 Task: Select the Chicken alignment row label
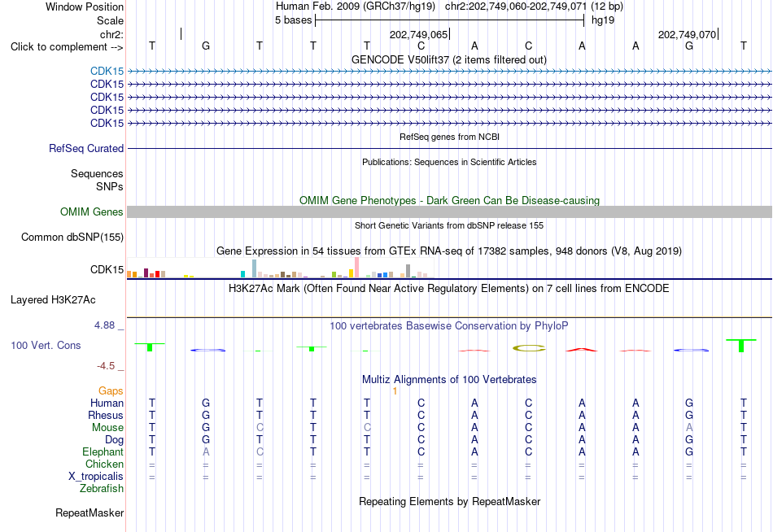104,464
